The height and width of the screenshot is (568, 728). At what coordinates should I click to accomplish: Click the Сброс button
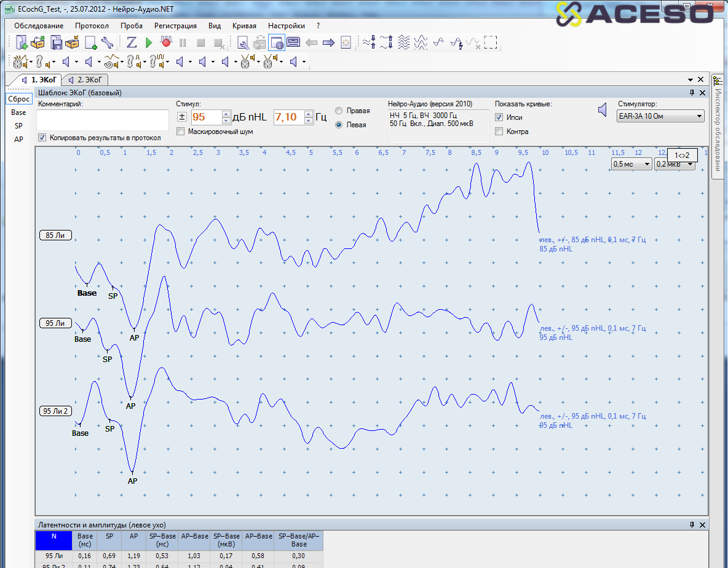pyautogui.click(x=18, y=99)
